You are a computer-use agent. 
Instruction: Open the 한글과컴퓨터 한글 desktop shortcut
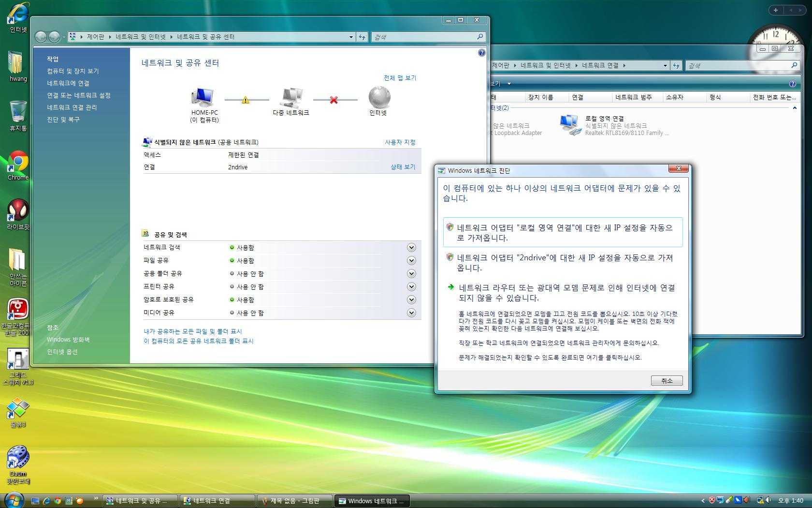pyautogui.click(x=17, y=316)
